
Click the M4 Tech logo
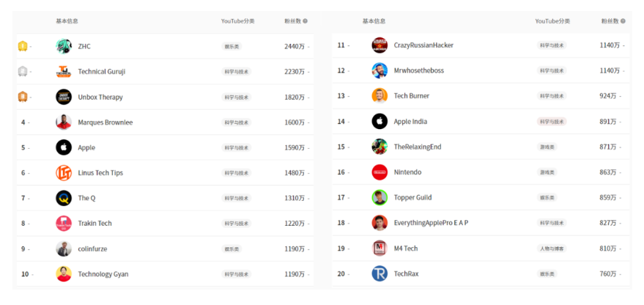click(x=380, y=249)
